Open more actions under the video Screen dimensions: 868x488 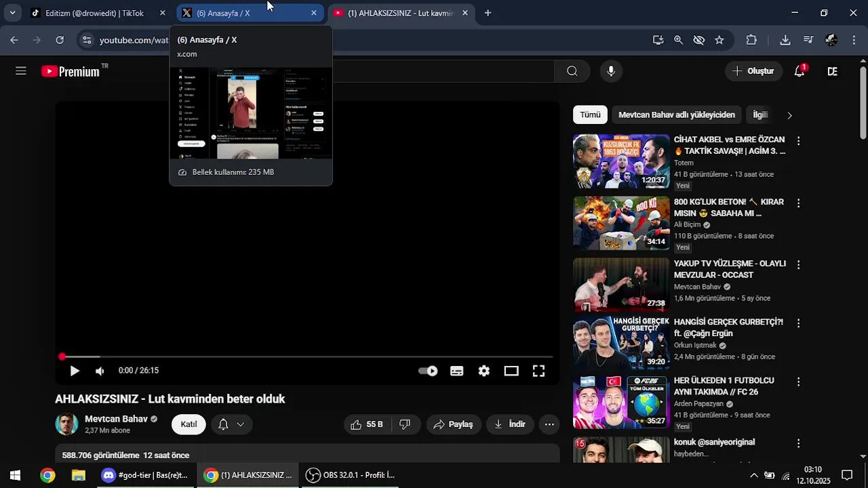point(549,424)
